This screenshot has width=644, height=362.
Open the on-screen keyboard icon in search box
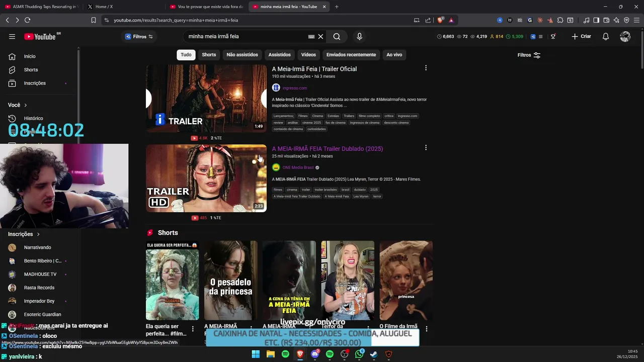[311, 36]
